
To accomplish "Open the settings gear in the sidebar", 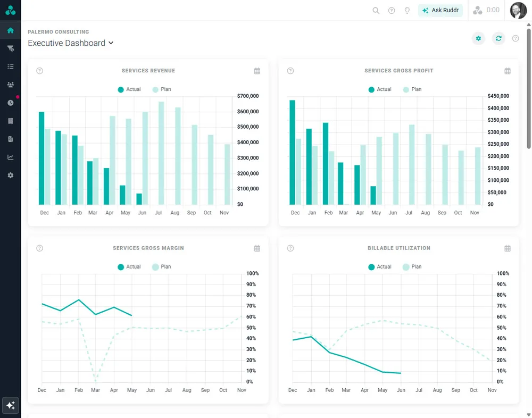I will click(11, 175).
